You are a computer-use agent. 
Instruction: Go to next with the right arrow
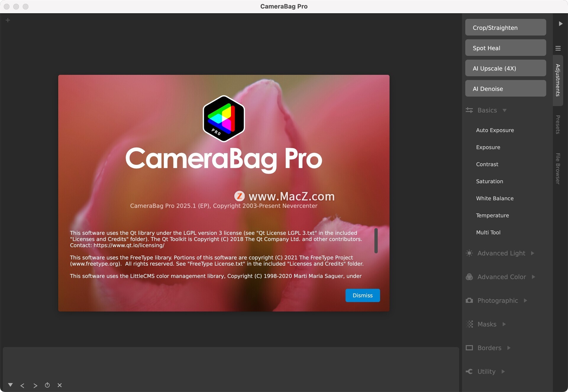tap(35, 385)
